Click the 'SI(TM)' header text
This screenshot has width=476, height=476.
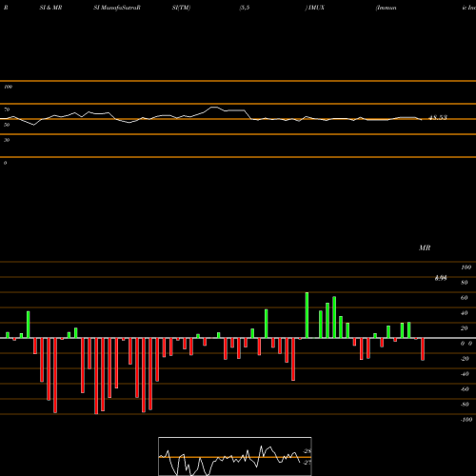[181, 8]
